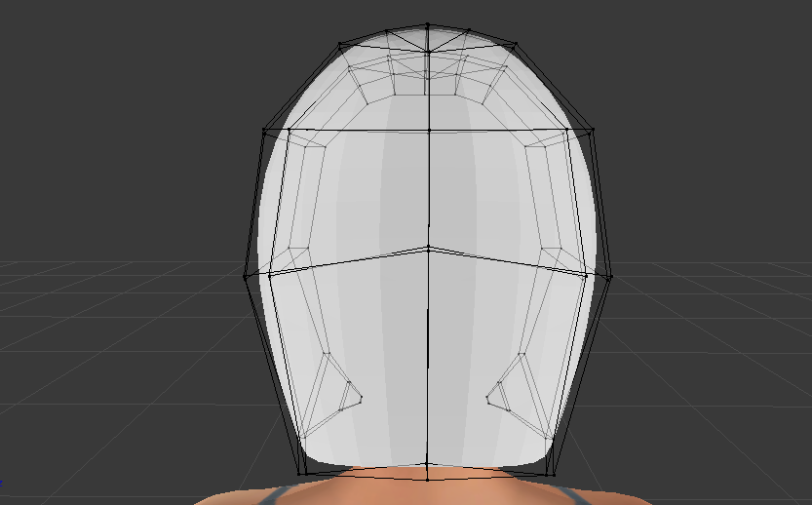Select the apex vertex on the center seam

(x=428, y=24)
